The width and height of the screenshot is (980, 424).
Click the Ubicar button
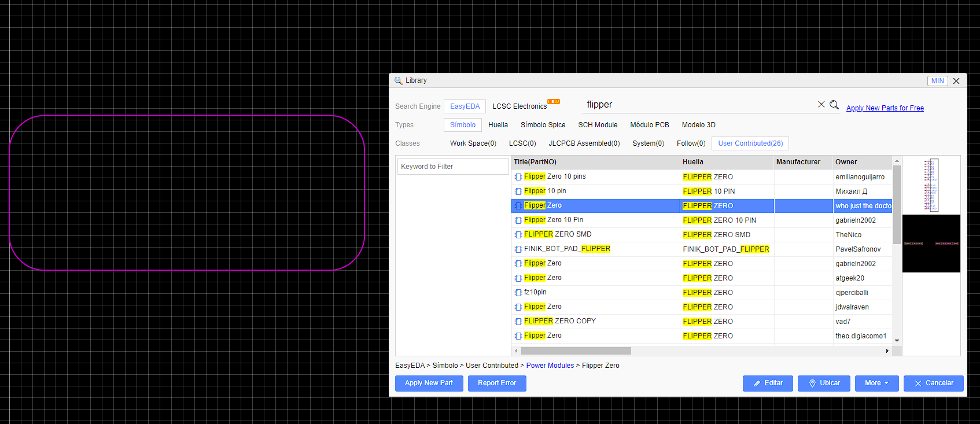(824, 383)
